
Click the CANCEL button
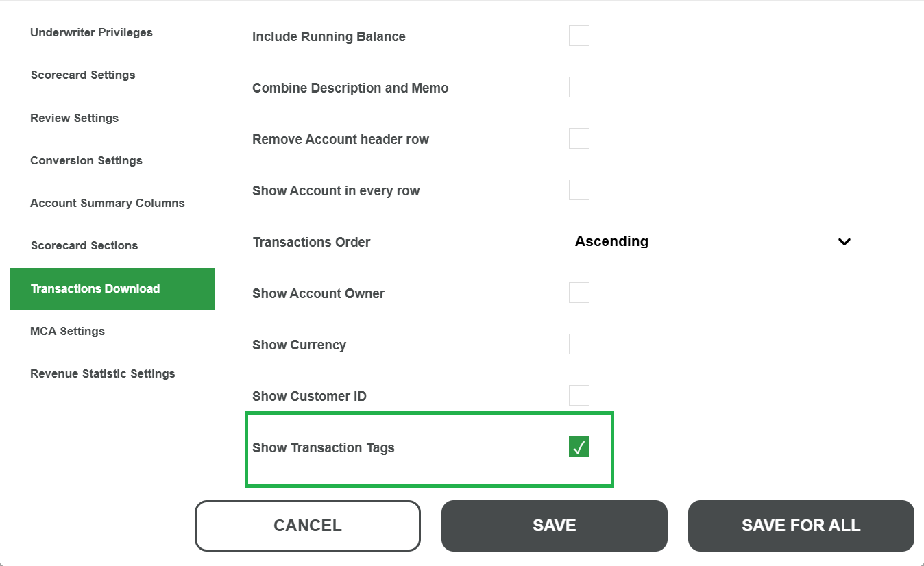(308, 526)
